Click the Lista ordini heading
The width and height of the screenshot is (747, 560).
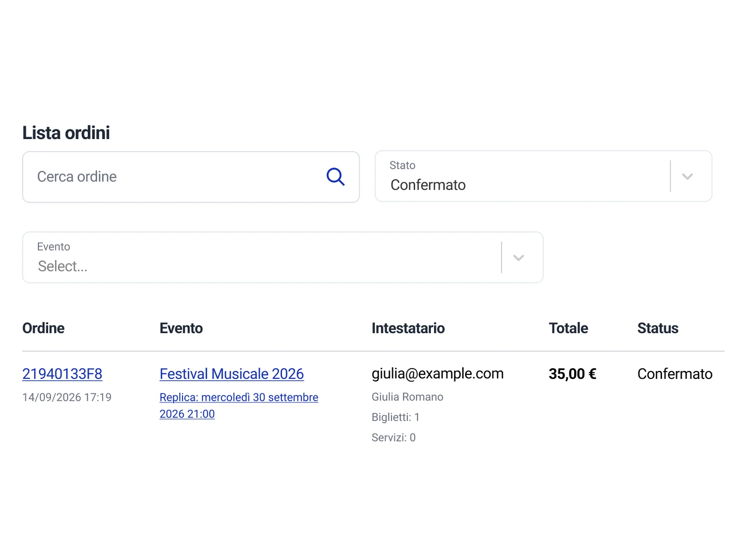[x=66, y=133]
